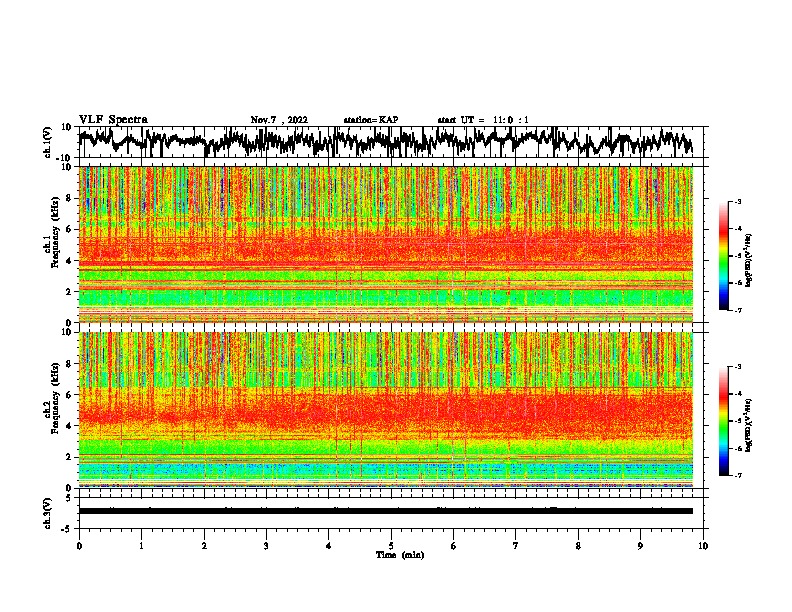Click the "2" kHz tick on ch.1 spectrogram

point(69,291)
